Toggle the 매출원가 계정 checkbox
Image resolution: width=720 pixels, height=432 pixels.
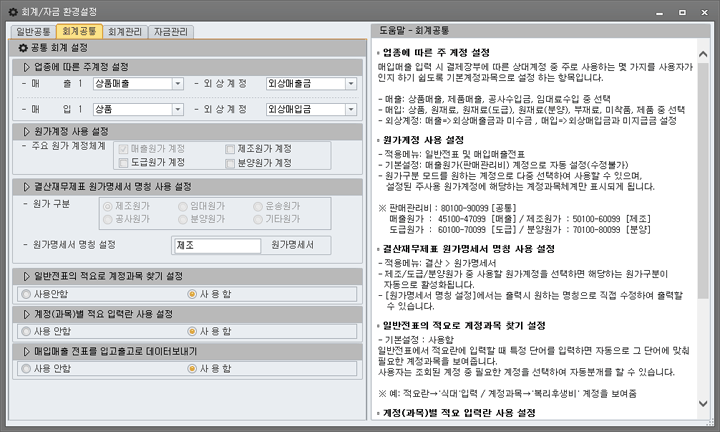pos(123,149)
